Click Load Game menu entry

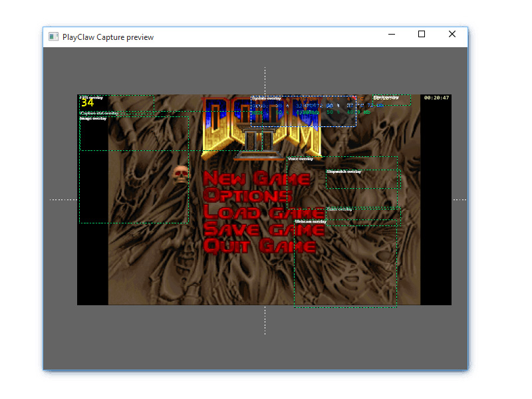pos(253,213)
